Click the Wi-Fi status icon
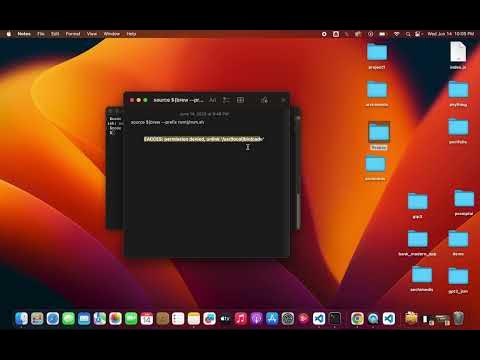This screenshot has height=360, width=480. click(397, 34)
